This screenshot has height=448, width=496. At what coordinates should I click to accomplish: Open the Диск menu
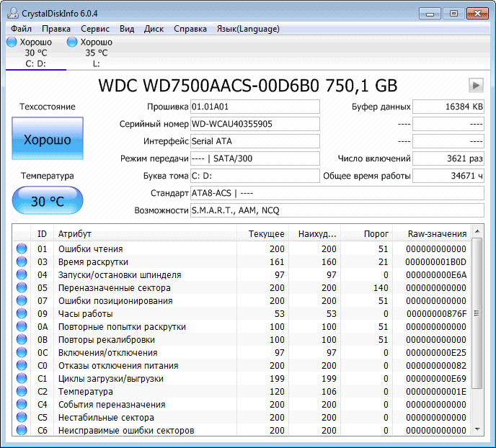pyautogui.click(x=154, y=29)
